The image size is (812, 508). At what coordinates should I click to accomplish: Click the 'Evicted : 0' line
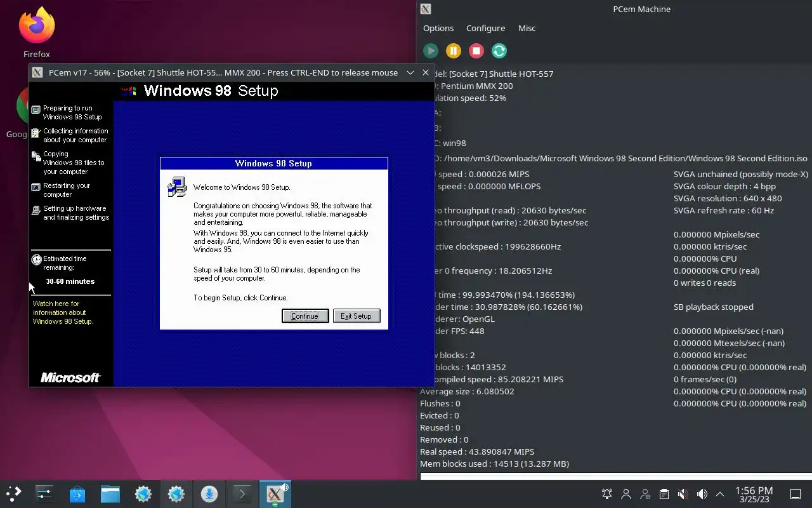point(439,415)
